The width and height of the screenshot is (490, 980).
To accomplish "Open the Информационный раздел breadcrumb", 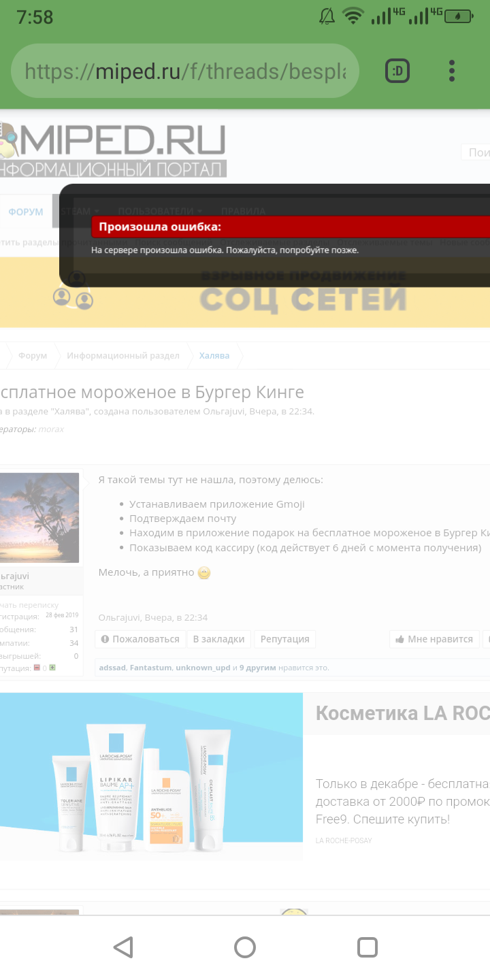I will (x=123, y=356).
